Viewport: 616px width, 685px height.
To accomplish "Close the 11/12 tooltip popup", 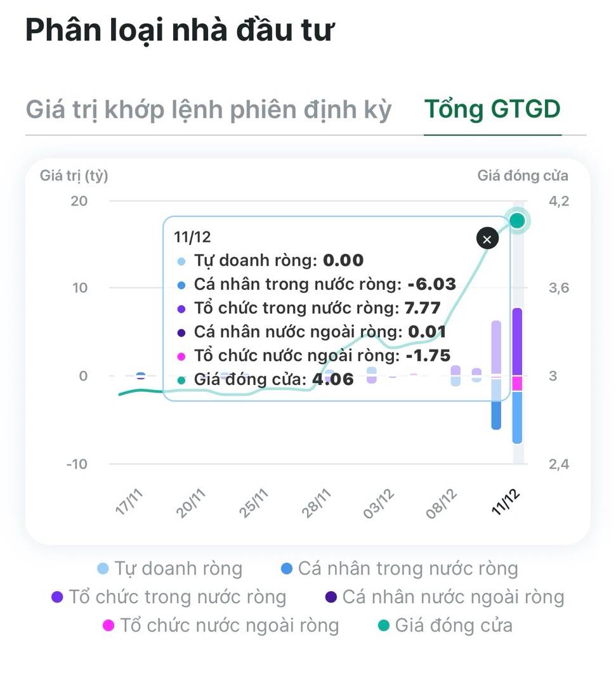I will click(x=487, y=239).
